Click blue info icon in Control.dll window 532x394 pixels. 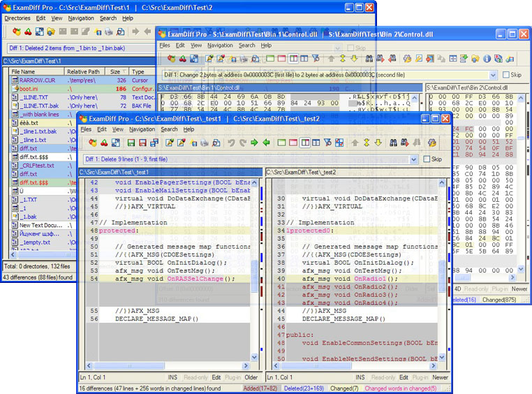487,59
